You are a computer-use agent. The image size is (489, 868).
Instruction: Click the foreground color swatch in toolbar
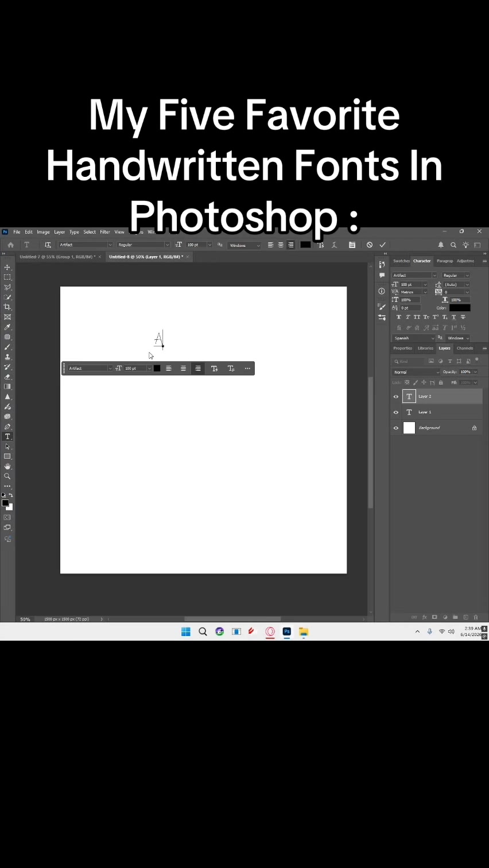(x=5, y=503)
